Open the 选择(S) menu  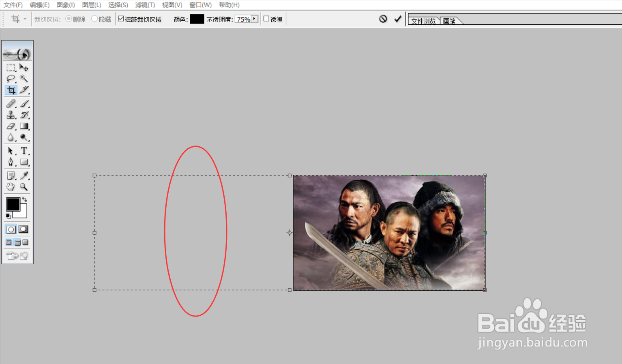coord(118,5)
